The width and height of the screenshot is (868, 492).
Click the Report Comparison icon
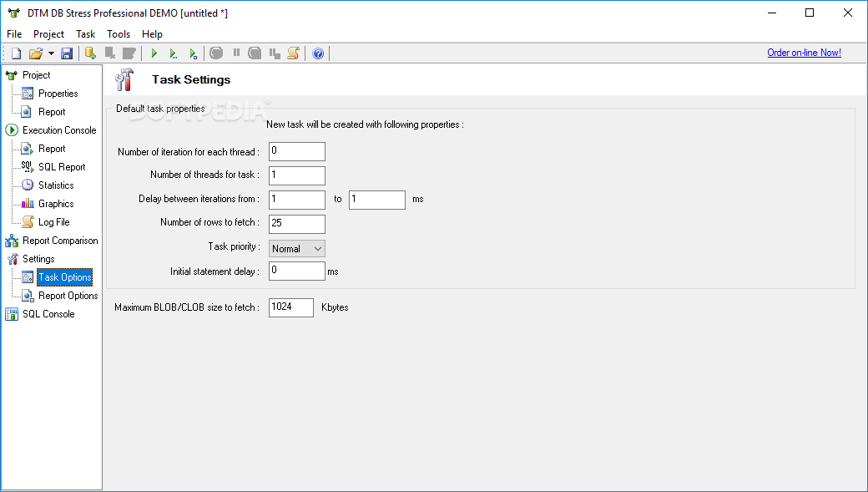click(x=12, y=241)
